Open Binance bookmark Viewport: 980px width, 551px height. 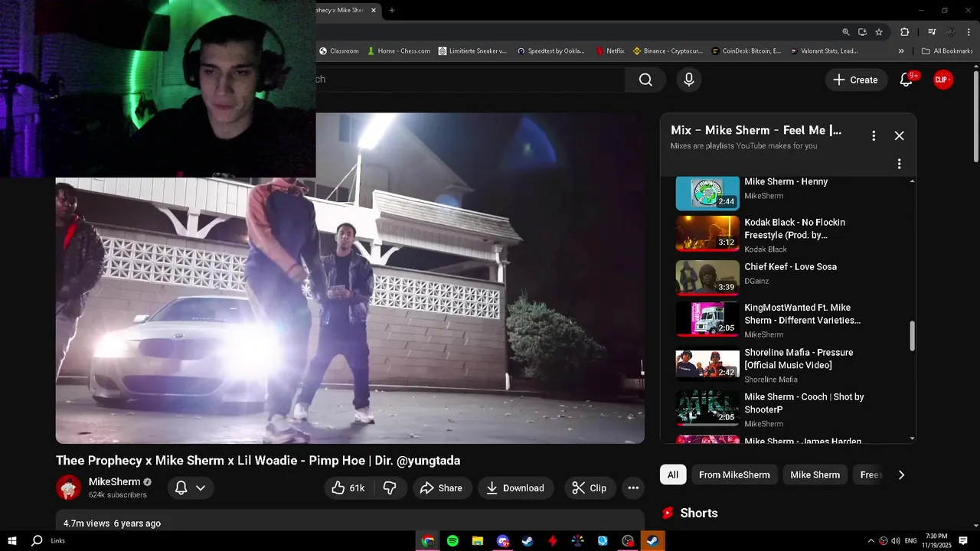click(x=668, y=51)
